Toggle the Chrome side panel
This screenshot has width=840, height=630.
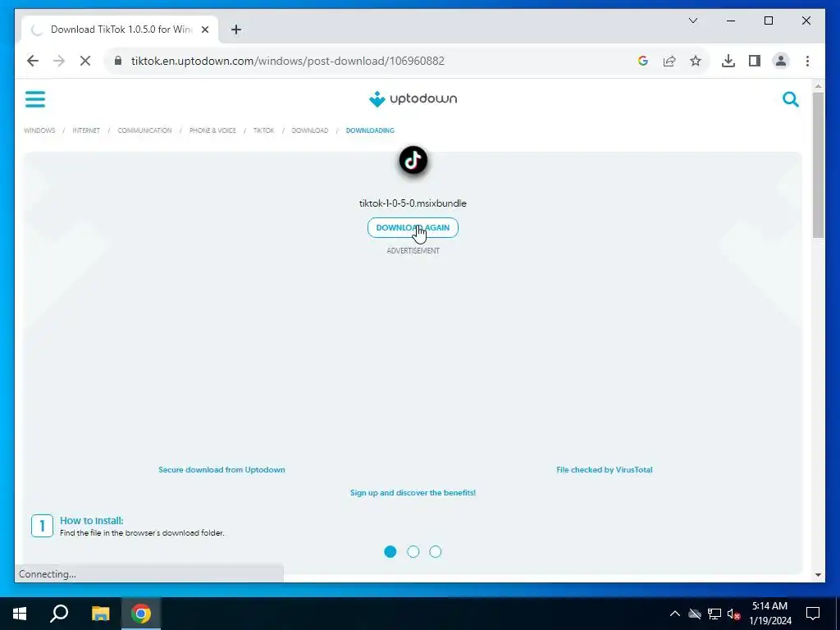click(755, 61)
